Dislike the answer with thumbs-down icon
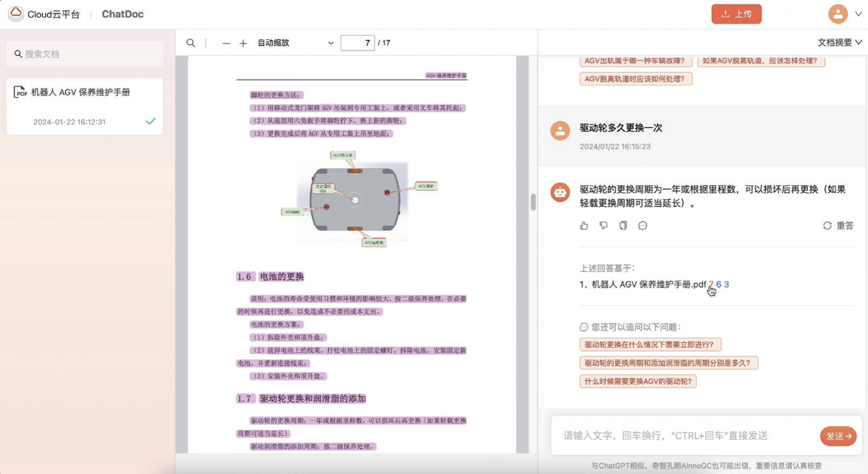868x474 pixels. [603, 226]
